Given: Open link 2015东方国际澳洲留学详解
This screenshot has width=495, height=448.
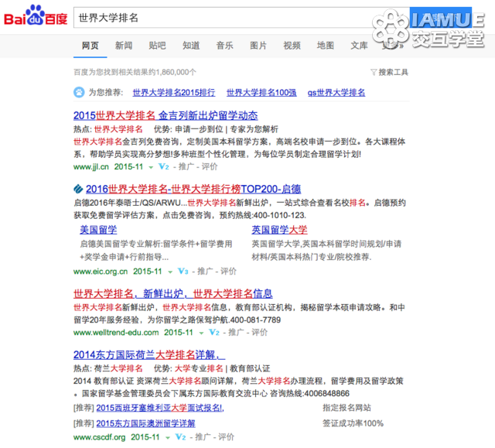Looking at the screenshot, I should click(x=146, y=423).
